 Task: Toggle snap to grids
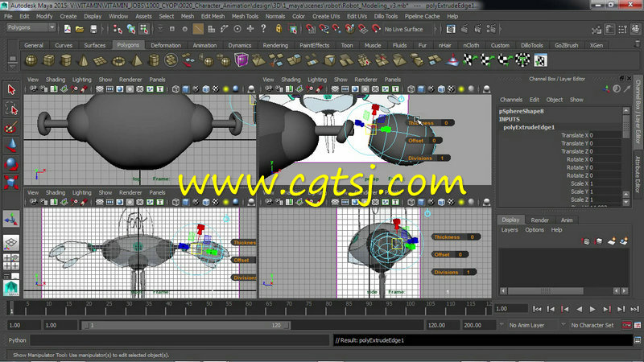[311, 29]
